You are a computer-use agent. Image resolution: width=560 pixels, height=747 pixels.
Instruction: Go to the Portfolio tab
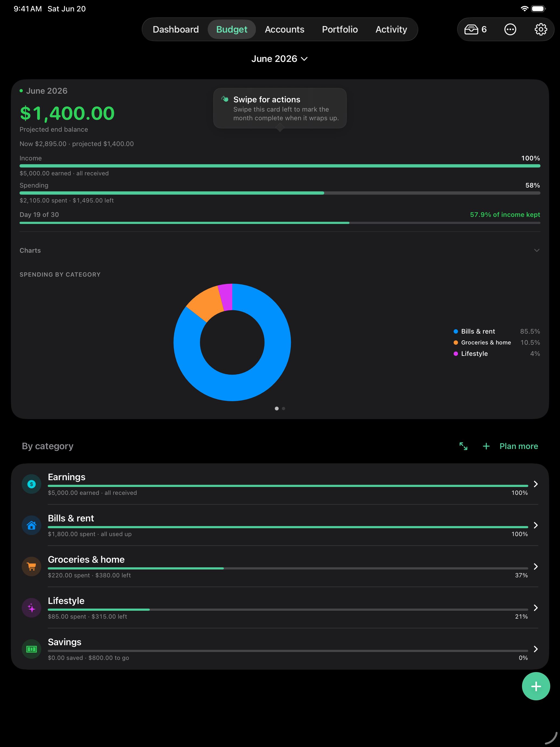[x=340, y=29]
